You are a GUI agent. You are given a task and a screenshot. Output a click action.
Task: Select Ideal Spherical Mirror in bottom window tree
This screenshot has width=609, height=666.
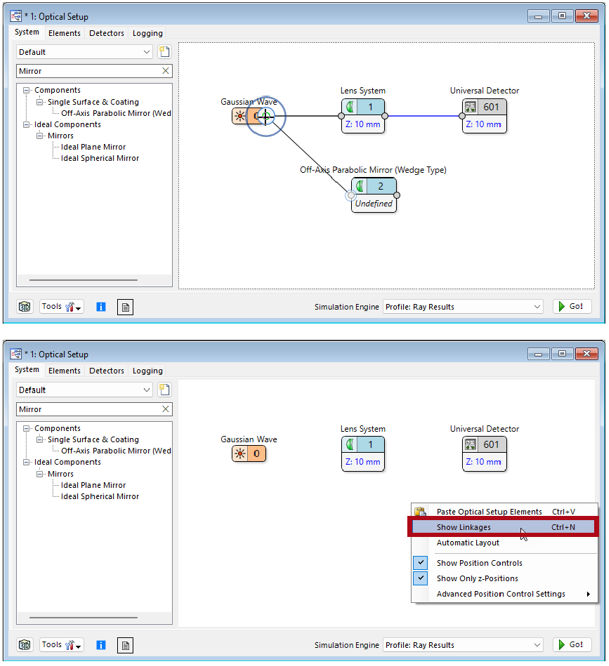(x=100, y=496)
